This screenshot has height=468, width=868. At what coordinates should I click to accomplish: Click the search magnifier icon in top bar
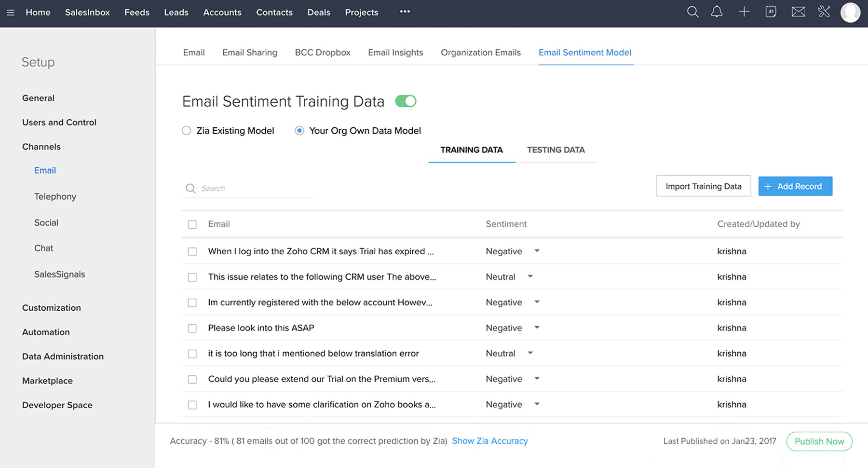click(692, 12)
